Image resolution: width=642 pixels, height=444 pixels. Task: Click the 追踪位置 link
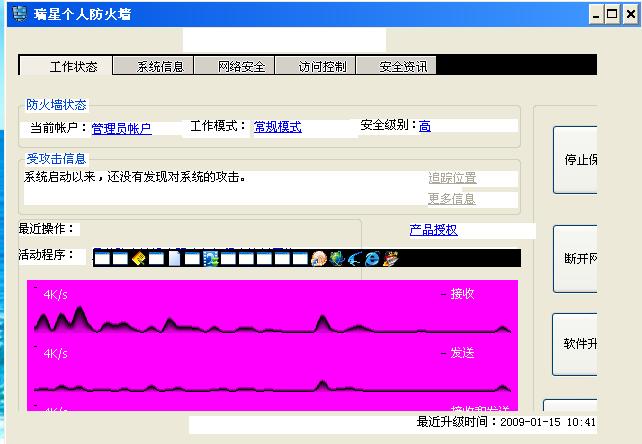452,178
